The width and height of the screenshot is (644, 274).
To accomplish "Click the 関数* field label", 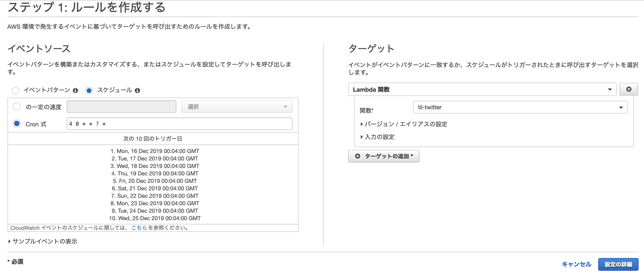I will [x=367, y=110].
